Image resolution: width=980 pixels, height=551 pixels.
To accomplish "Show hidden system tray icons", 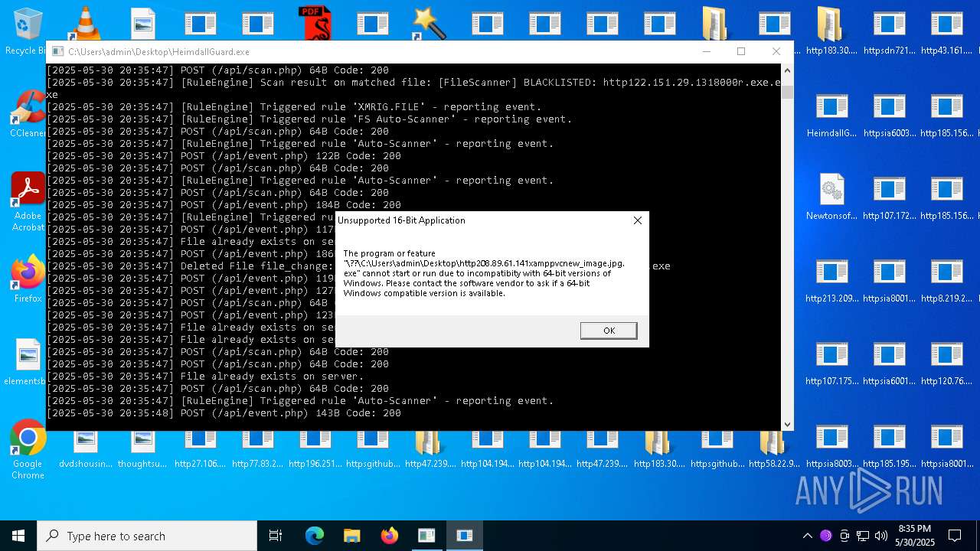I will pos(807,536).
